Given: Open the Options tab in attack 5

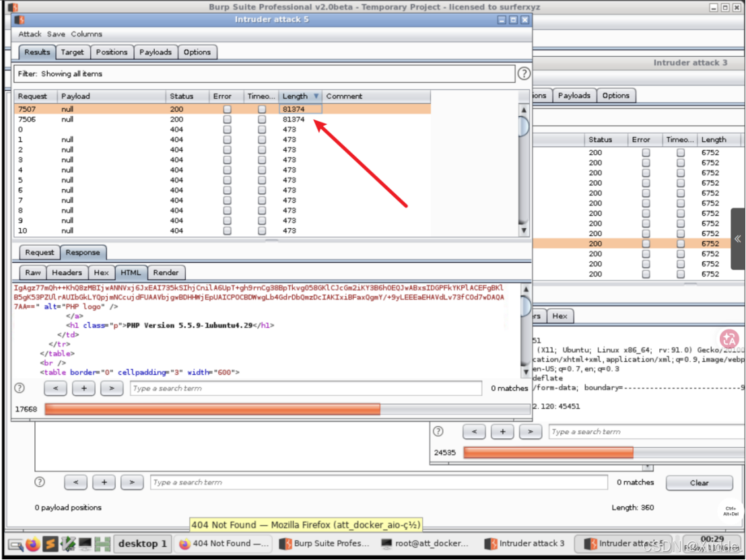Looking at the screenshot, I should pyautogui.click(x=197, y=53).
